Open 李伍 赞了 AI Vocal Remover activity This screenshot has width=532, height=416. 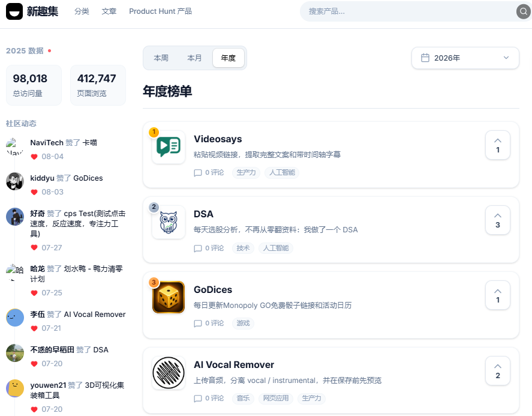pos(78,315)
